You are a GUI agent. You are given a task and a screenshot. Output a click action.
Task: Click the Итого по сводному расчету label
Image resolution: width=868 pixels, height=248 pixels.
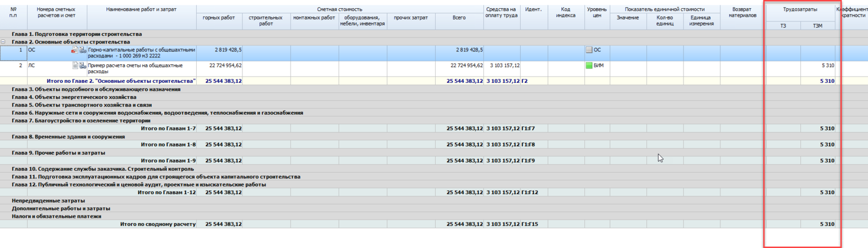coord(157,224)
